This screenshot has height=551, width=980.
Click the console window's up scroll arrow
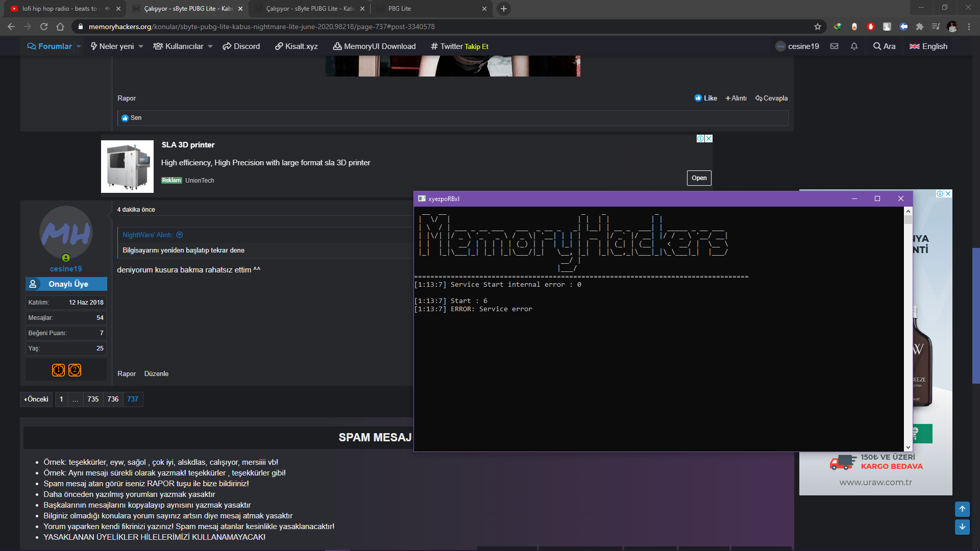908,211
